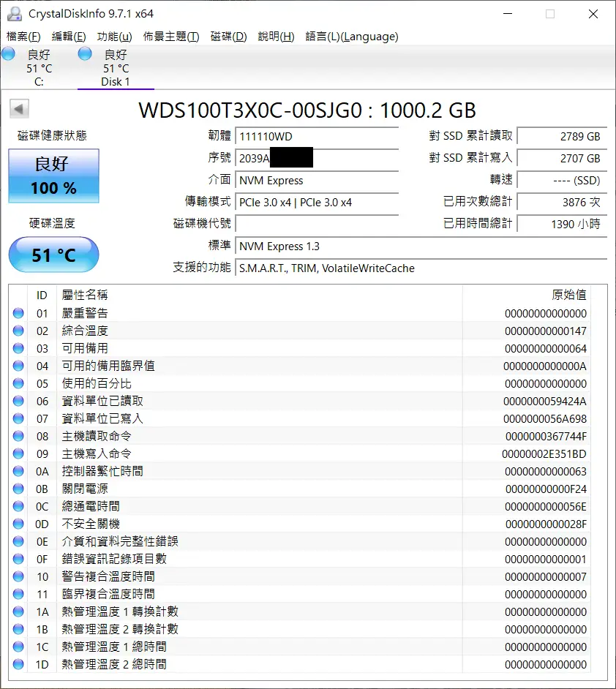
Task: Click status icon for 1D 熱管理溫度 2 總時間
Action: (18, 664)
